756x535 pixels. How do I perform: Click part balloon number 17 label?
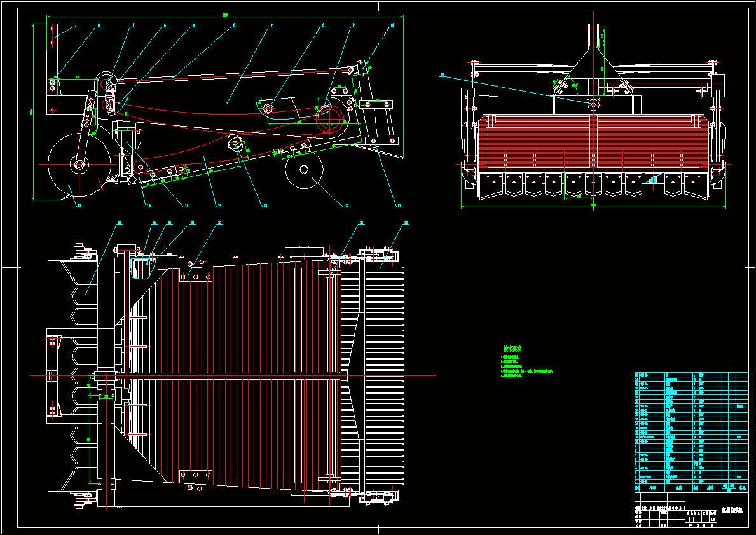click(79, 205)
